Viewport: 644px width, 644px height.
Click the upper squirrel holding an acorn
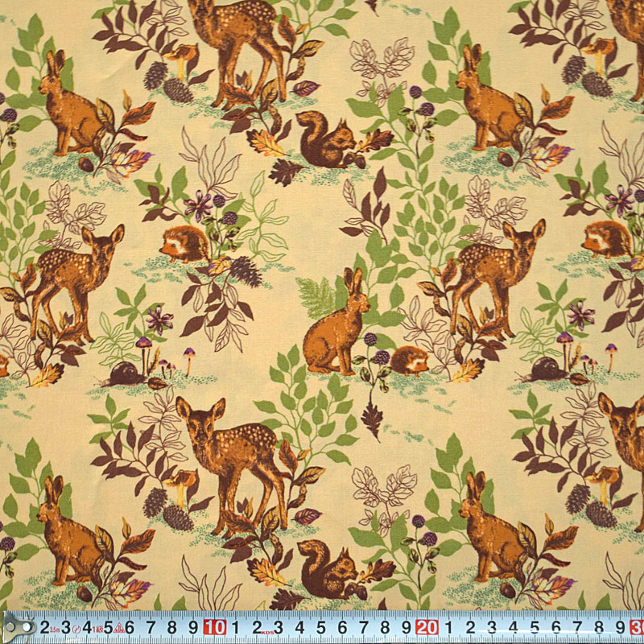tap(322, 141)
